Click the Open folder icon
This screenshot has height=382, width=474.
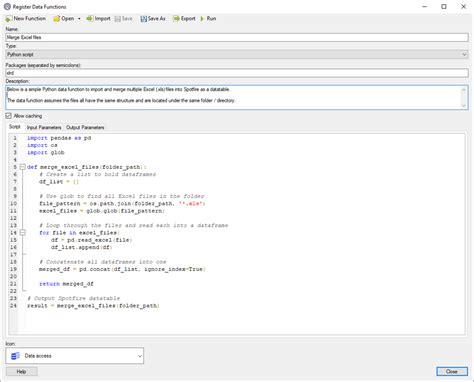57,19
